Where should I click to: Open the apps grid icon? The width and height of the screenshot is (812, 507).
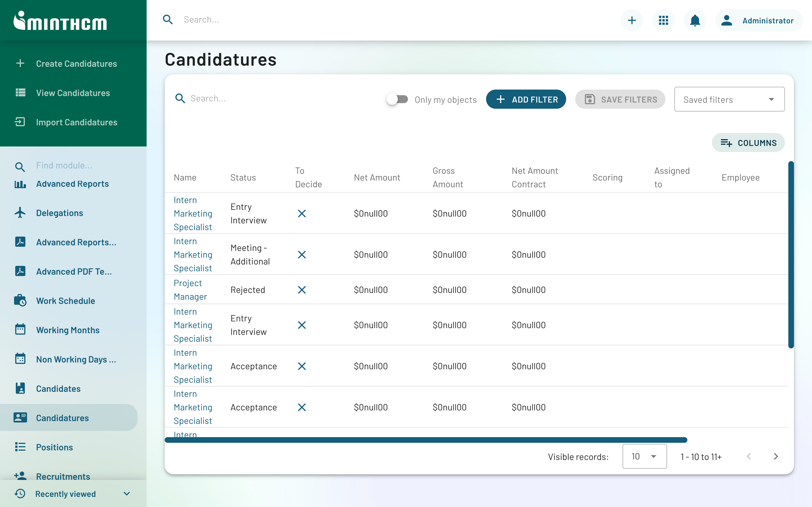tap(663, 21)
